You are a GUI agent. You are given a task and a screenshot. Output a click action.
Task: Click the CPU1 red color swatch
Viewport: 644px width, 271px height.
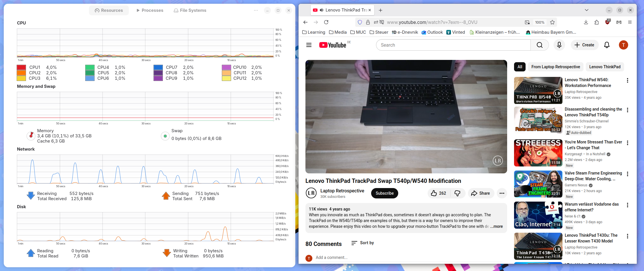22,67
